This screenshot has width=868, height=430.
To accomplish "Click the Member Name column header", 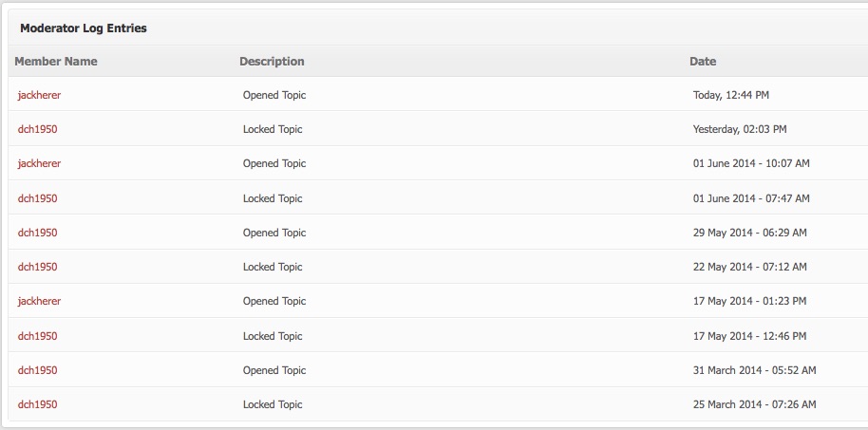I will click(x=56, y=62).
